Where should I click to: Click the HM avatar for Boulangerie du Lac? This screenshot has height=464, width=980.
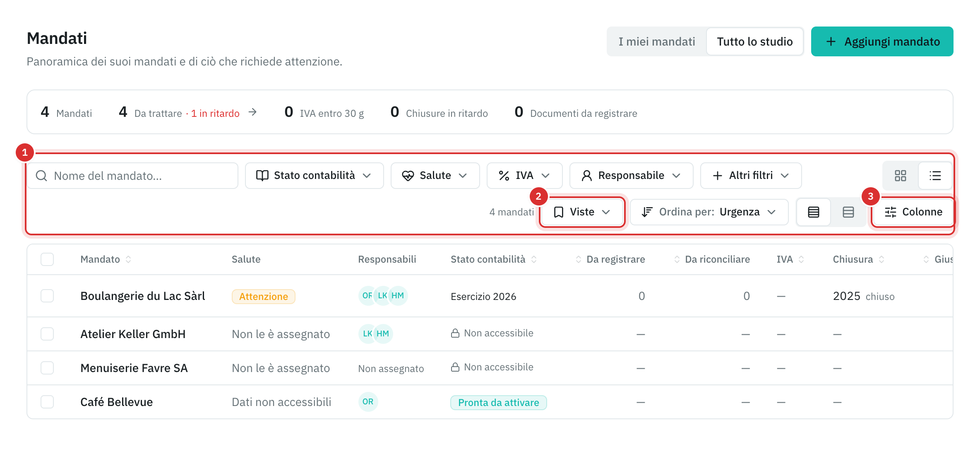(x=398, y=296)
